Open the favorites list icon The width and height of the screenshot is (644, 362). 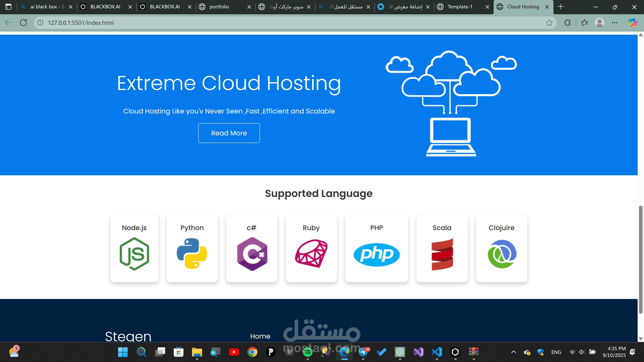[584, 23]
